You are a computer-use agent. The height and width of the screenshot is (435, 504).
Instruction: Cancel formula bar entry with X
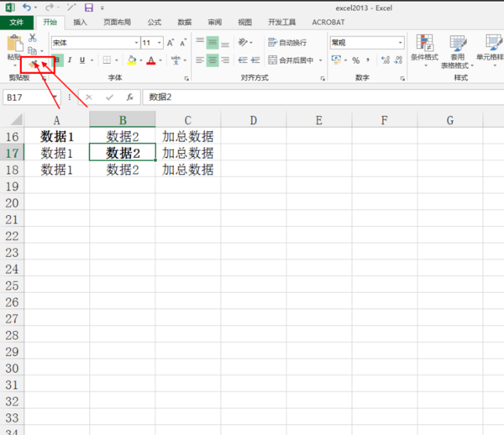coord(89,97)
